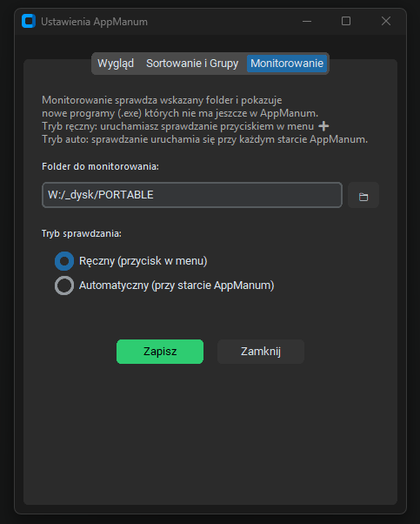Viewport: 420px width, 524px height.
Task: Select the Monitorowanie tab
Action: click(x=287, y=64)
